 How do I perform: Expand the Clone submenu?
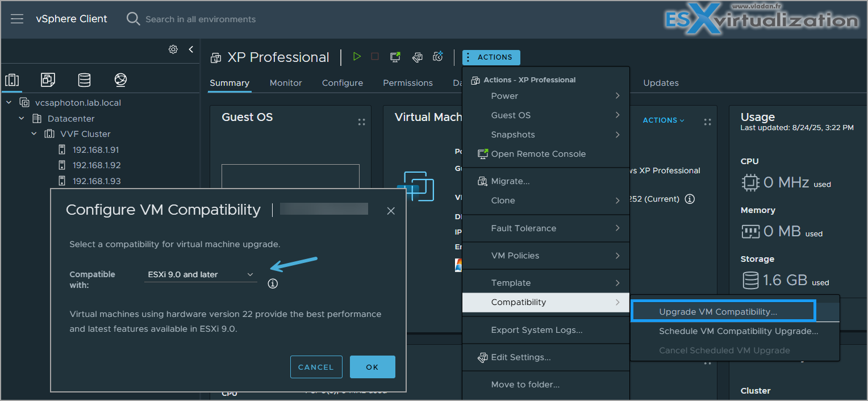pyautogui.click(x=546, y=200)
